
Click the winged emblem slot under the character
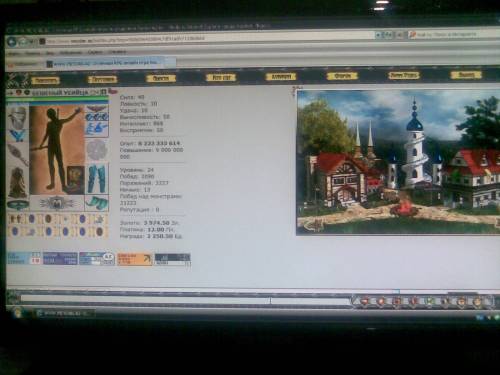(x=56, y=203)
